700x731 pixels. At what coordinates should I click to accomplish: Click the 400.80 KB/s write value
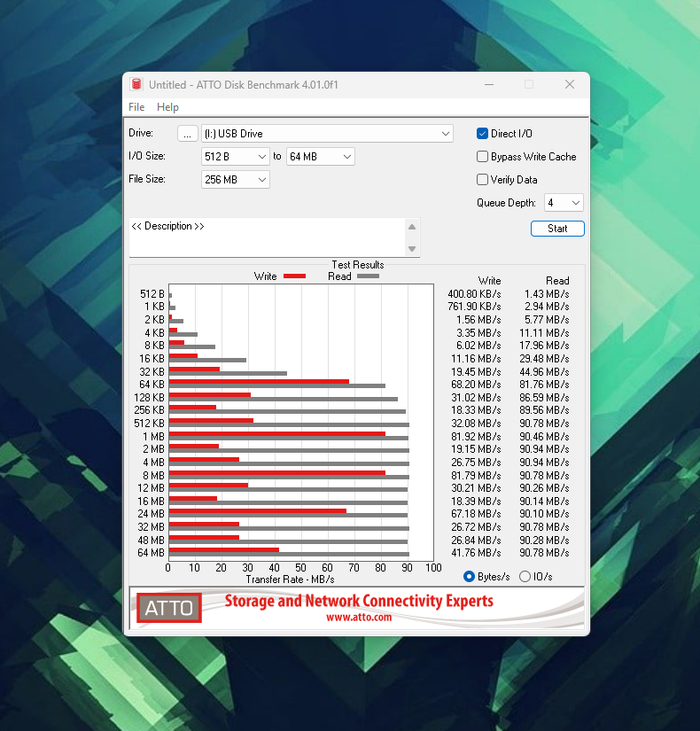tap(474, 294)
